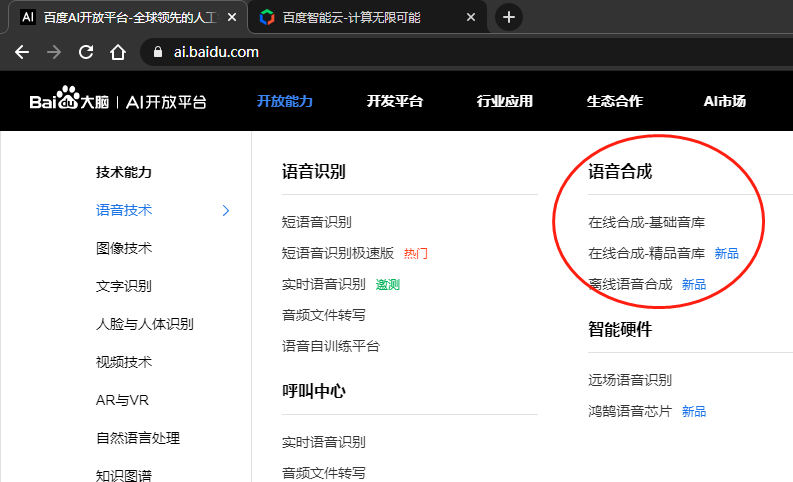Click the padlock icon in address bar

point(158,52)
